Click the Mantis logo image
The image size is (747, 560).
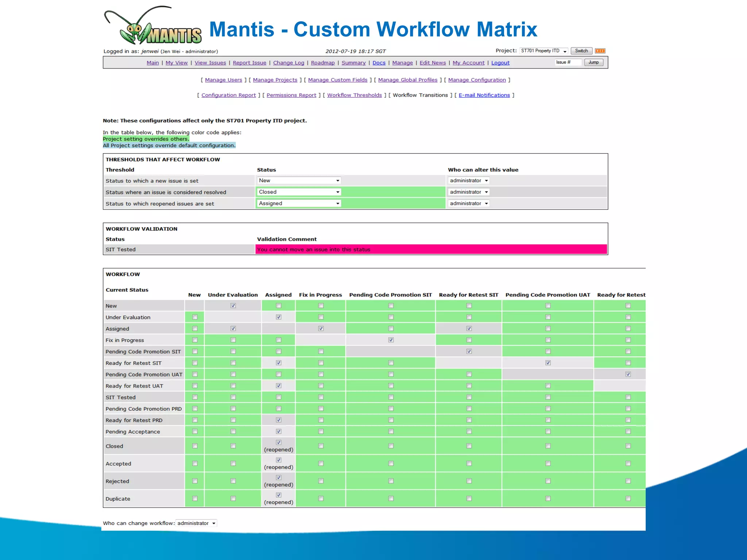click(x=153, y=25)
